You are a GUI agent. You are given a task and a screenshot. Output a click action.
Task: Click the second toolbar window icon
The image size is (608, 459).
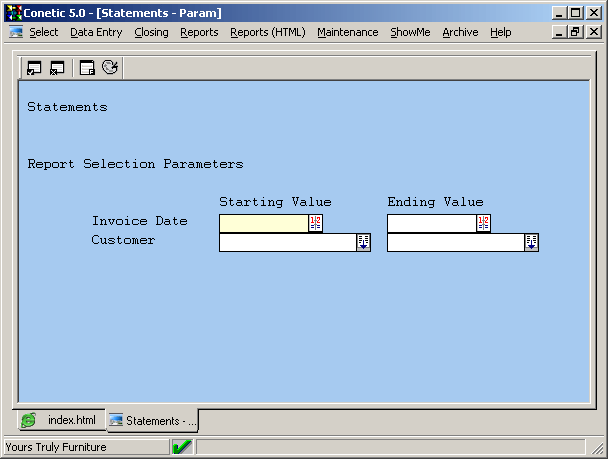point(57,68)
